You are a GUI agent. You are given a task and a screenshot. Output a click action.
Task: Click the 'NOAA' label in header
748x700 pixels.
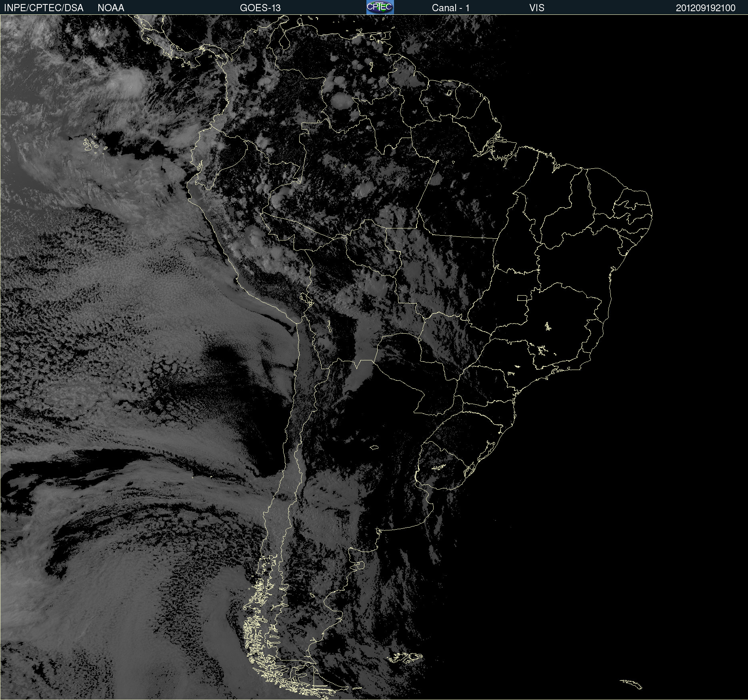pos(111,8)
